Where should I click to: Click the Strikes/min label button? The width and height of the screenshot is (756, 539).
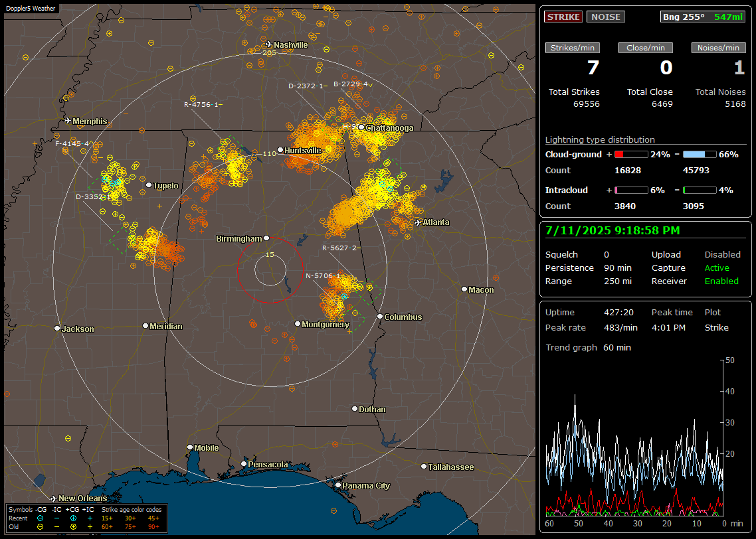coord(572,48)
